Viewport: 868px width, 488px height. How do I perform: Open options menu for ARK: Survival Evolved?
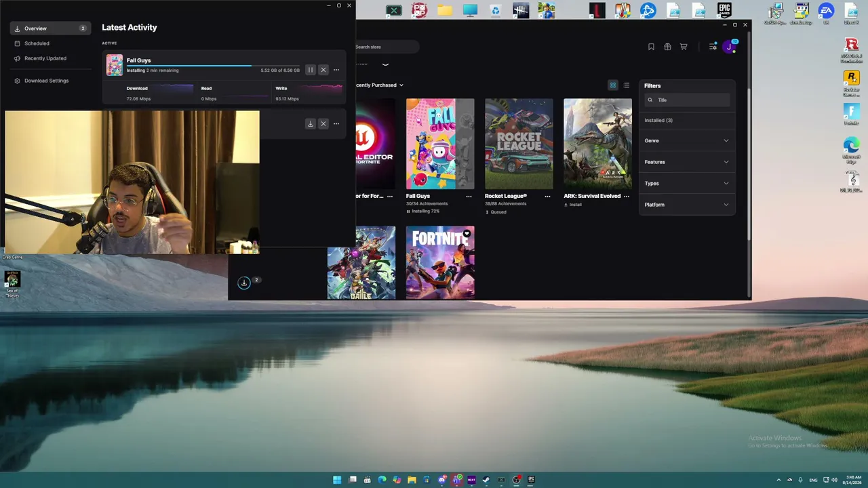click(x=626, y=197)
